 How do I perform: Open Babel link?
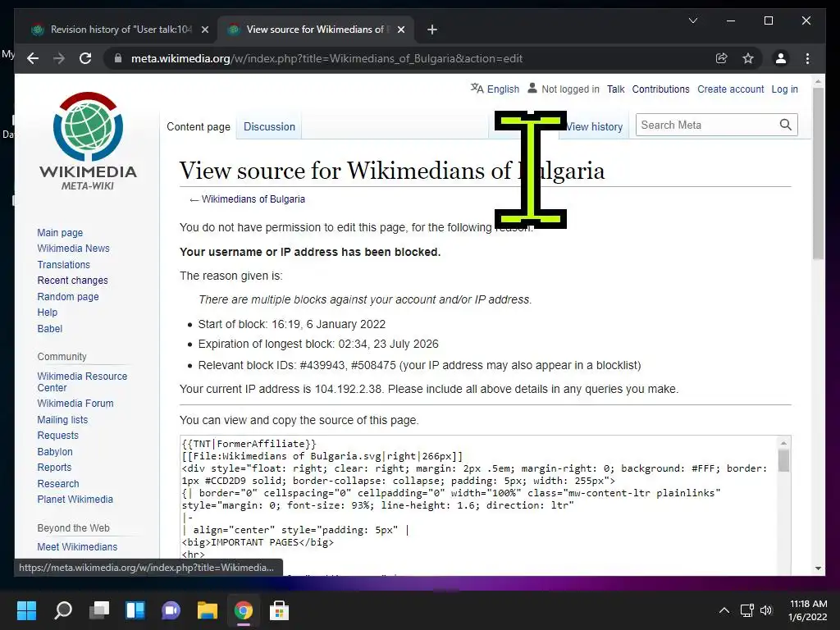tap(50, 328)
